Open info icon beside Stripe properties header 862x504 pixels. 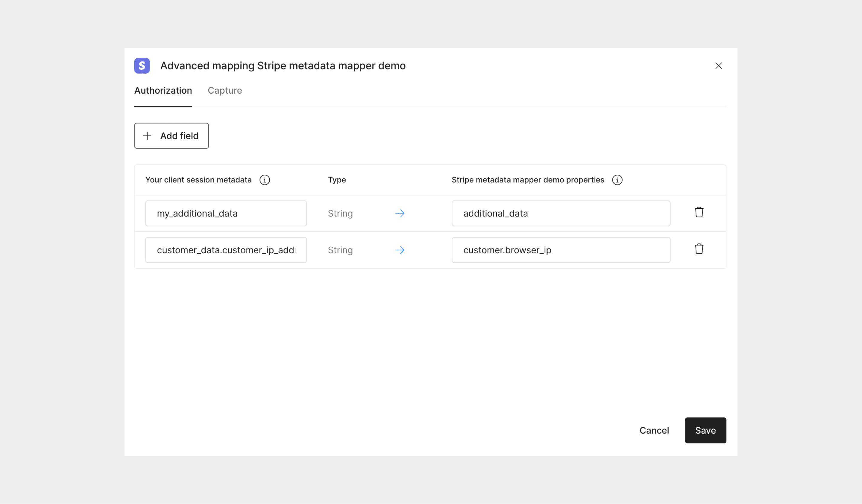click(x=617, y=180)
